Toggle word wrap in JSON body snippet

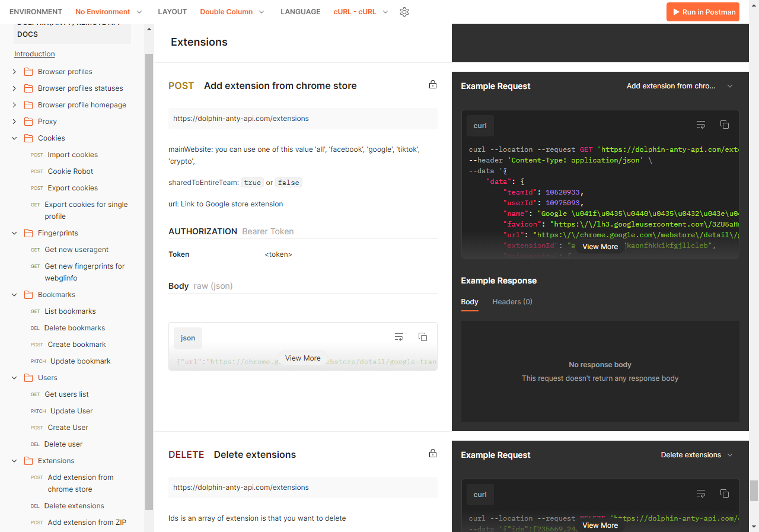(x=399, y=337)
